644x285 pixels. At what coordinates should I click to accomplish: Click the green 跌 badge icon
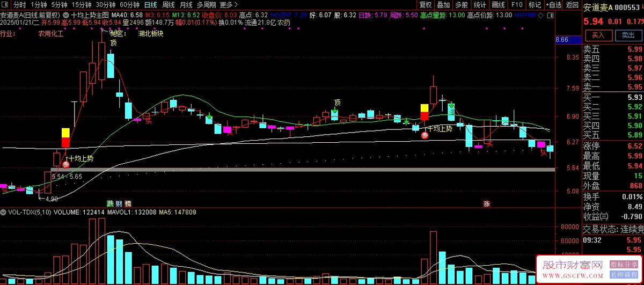pyautogui.click(x=110, y=204)
